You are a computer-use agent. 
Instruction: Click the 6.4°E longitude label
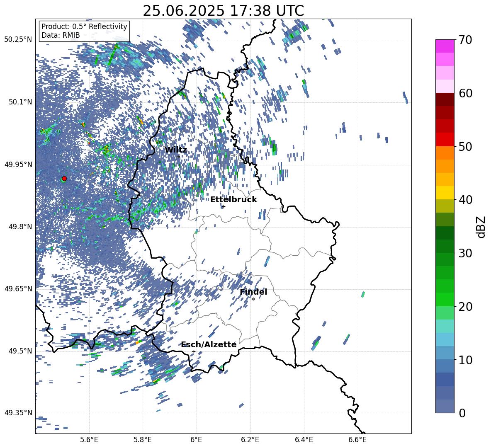(x=304, y=440)
